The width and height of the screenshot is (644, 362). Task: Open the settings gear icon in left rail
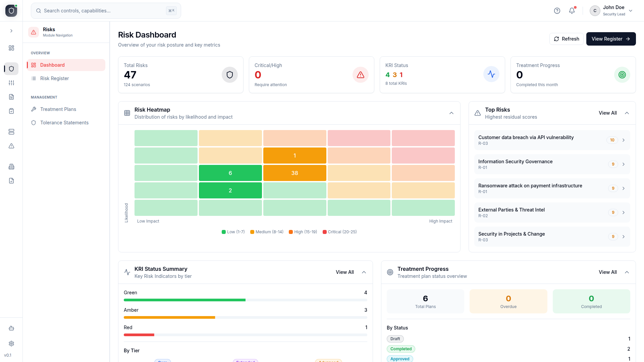(11, 344)
